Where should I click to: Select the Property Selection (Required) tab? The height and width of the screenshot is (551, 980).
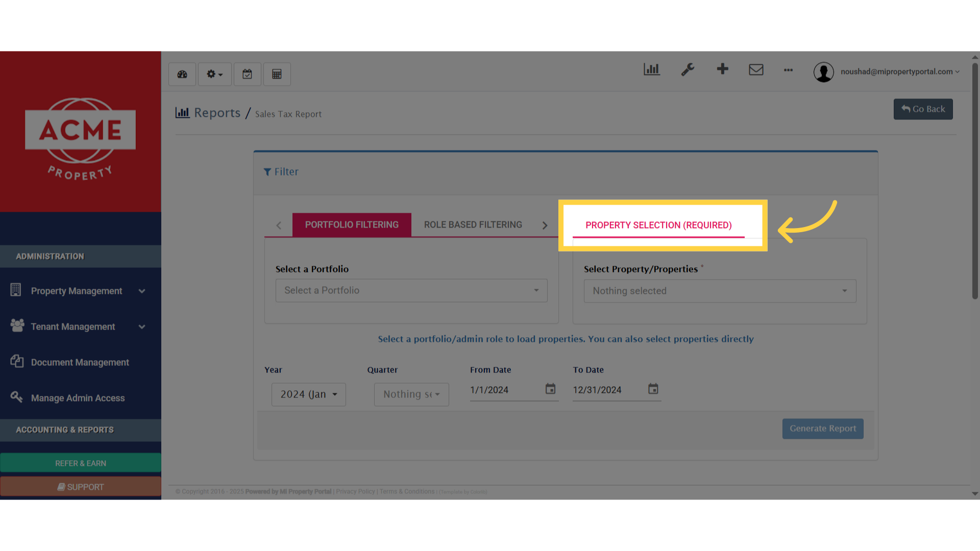(658, 226)
